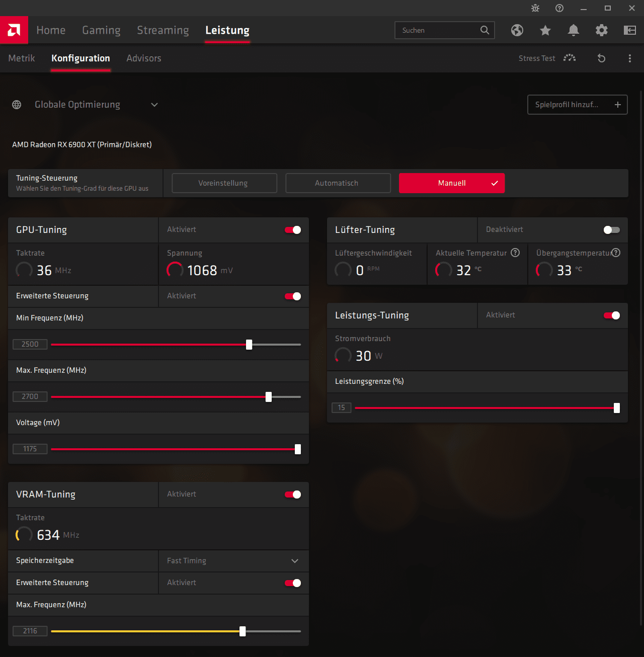Click the VRAM frequency value box 2116

tap(30, 631)
